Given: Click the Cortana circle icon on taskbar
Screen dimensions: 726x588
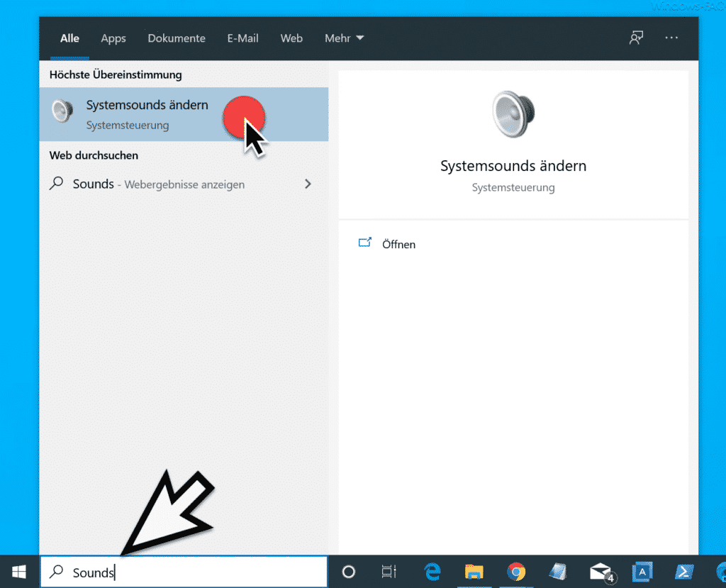Looking at the screenshot, I should pos(349,572).
